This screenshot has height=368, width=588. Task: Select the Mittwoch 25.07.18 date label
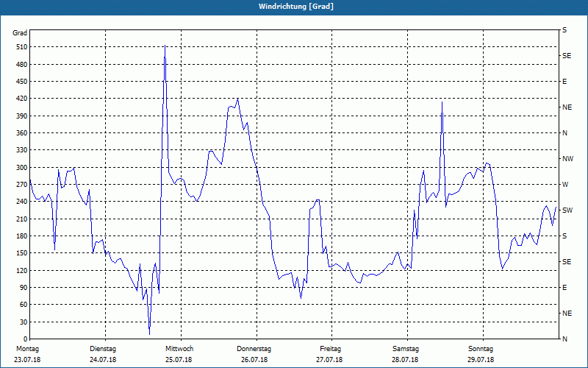pyautogui.click(x=179, y=354)
